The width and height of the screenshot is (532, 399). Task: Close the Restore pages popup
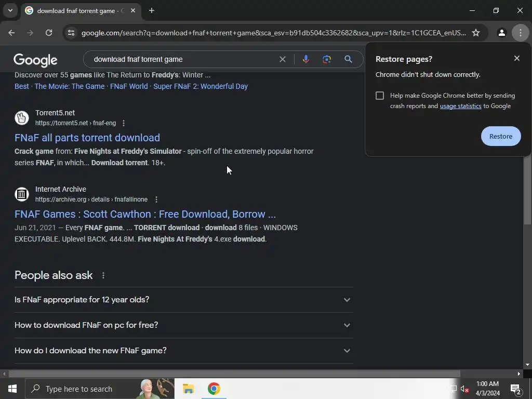pyautogui.click(x=517, y=58)
